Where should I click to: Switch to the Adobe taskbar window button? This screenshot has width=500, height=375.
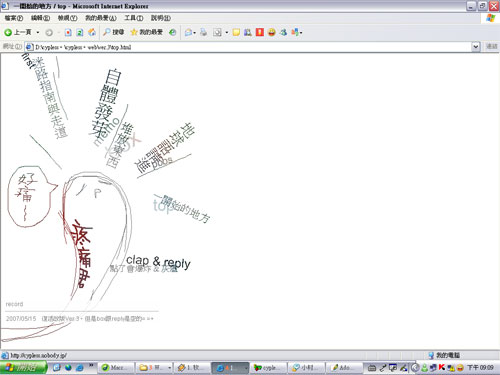coord(344,368)
